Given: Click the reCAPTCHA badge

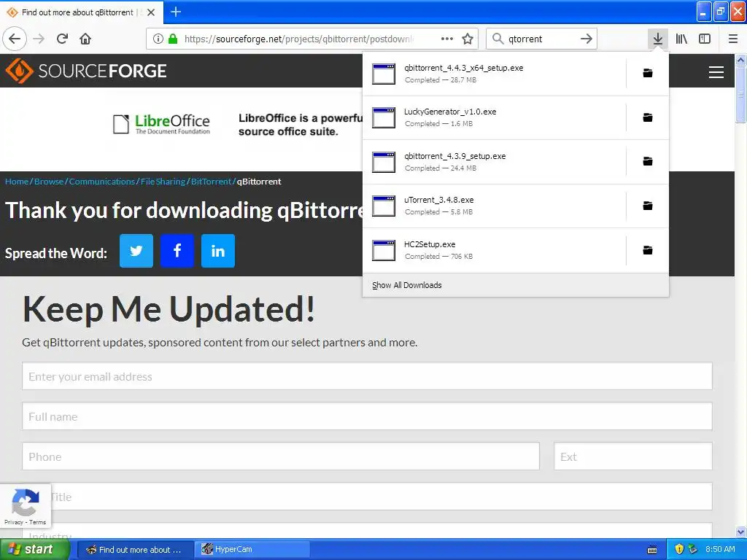Looking at the screenshot, I should pos(26,506).
